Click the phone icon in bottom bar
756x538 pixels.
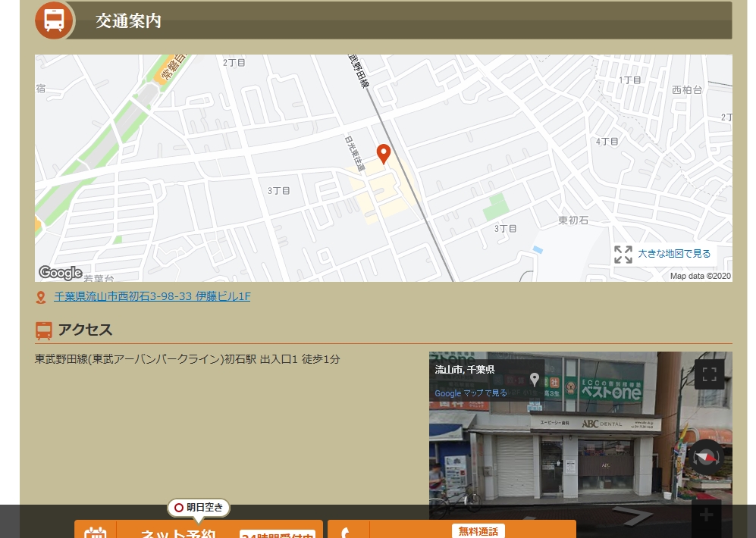348,531
